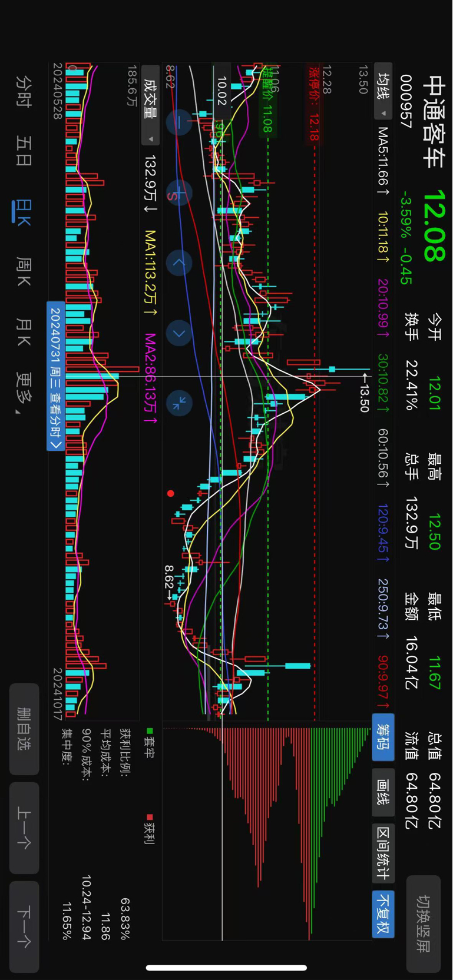This screenshot has width=453, height=980.
Task: Tap the shrink arrows circle button
Action: click(179, 403)
